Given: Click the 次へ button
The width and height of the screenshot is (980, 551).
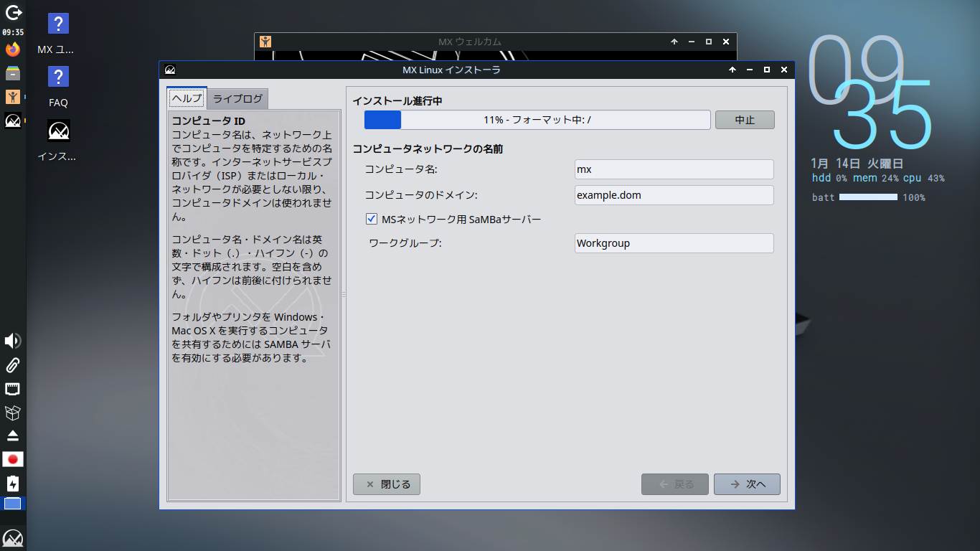Looking at the screenshot, I should pyautogui.click(x=747, y=484).
